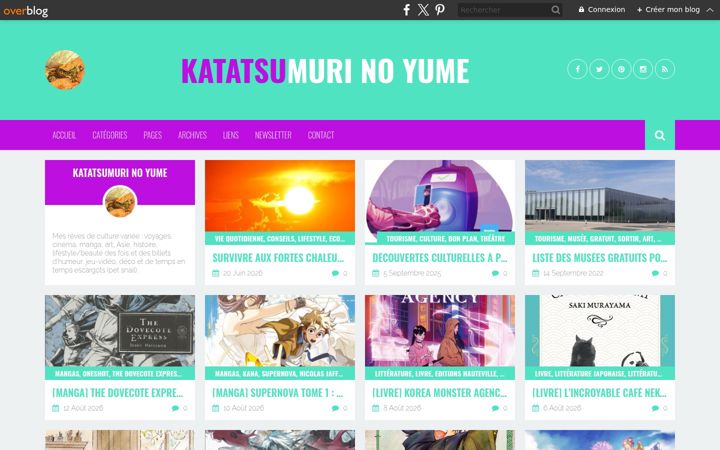The image size is (720, 450).
Task: Open the Catégories menu
Action: pyautogui.click(x=110, y=135)
